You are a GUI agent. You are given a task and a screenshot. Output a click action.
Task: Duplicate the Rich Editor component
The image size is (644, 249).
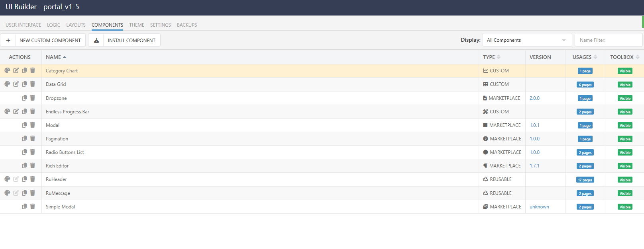tap(24, 165)
